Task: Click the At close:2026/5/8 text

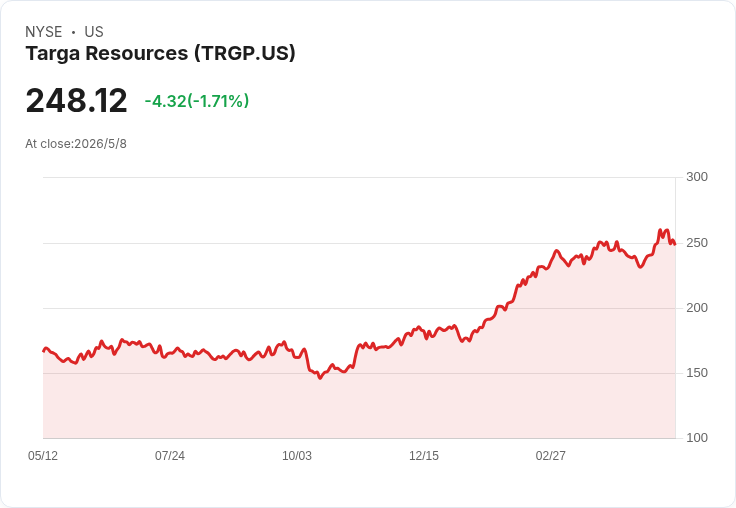Action: coord(76,144)
